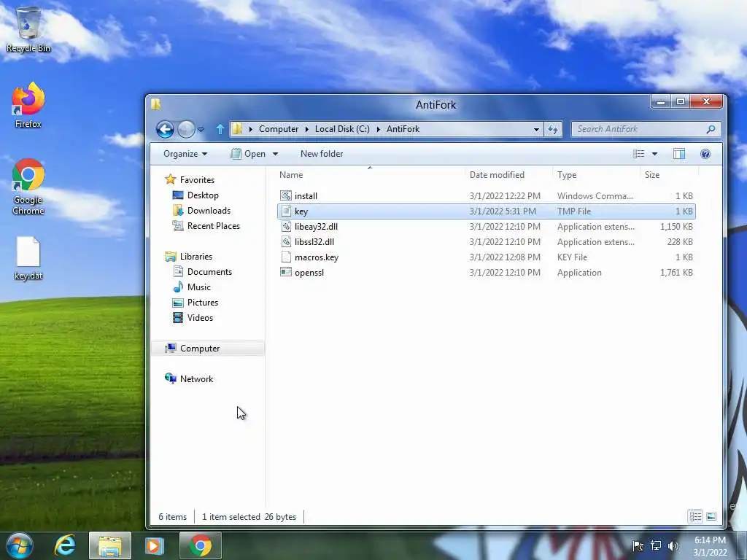Screen dimensions: 747x560
Task: Select the key.dat file on desktop
Action: coord(28,259)
